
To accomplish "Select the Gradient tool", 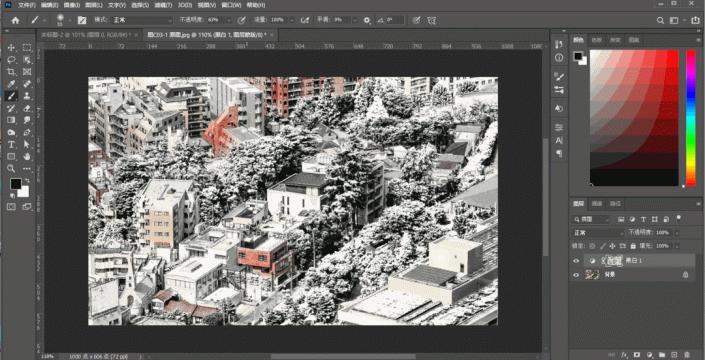I will pos(12,120).
